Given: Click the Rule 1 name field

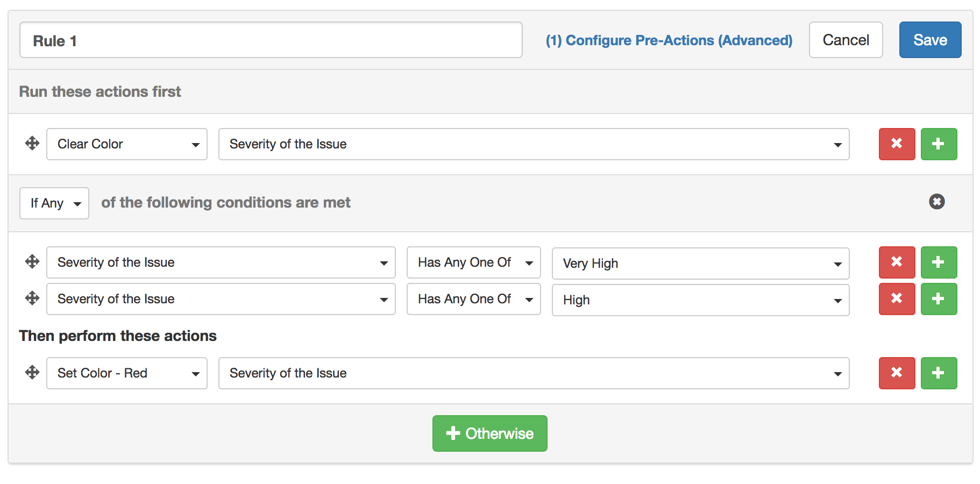Looking at the screenshot, I should pyautogui.click(x=271, y=40).
